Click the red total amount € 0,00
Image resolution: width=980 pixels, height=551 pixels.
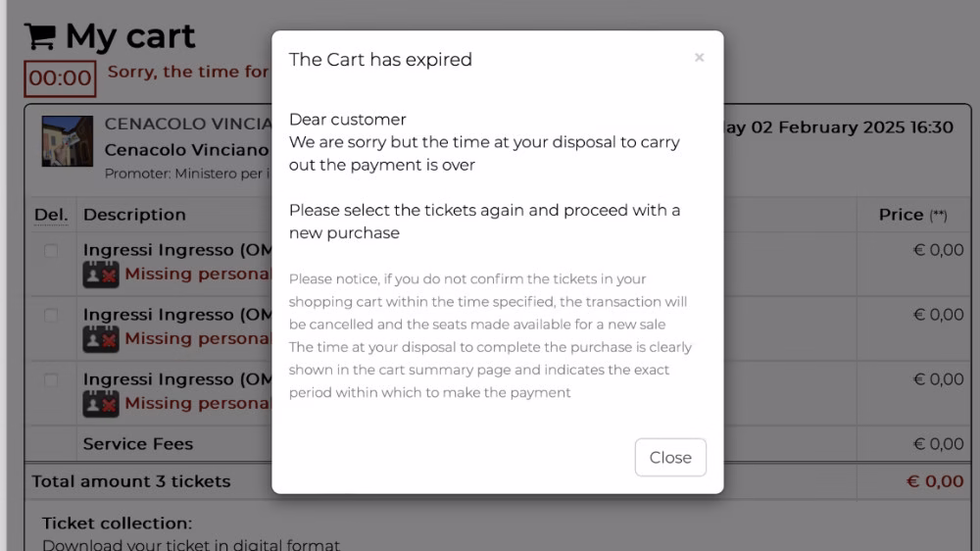935,481
